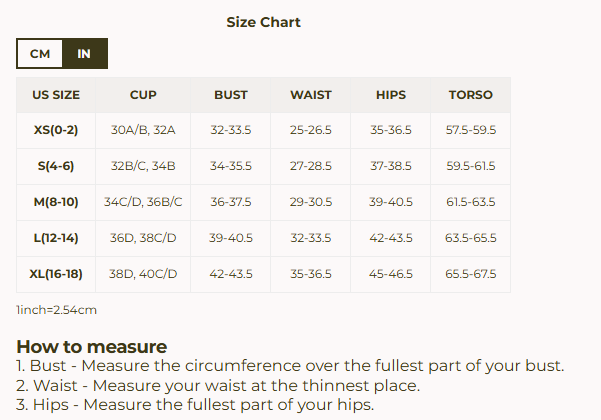The image size is (601, 420).
Task: Click the HIPS column header
Action: coord(391,95)
